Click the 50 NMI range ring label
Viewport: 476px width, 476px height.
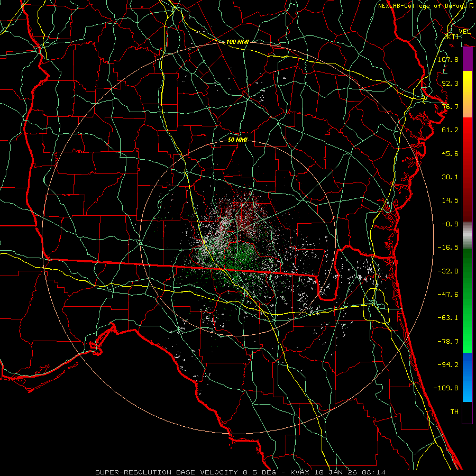pos(237,140)
